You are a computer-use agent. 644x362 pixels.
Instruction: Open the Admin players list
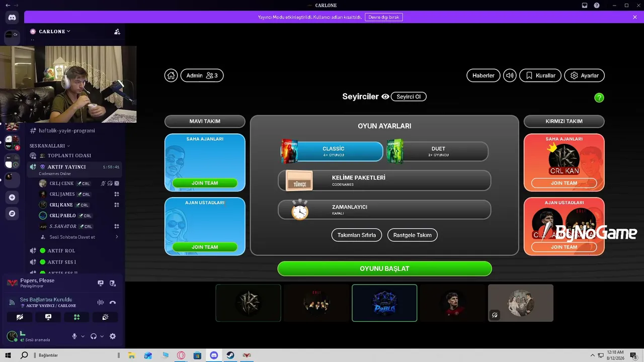[x=202, y=75]
